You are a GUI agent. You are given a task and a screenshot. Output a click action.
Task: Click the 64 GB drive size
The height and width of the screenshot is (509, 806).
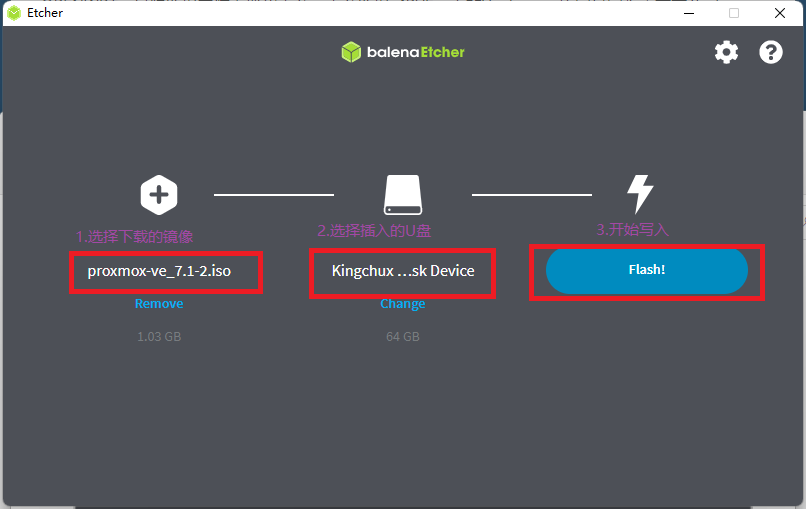coord(402,337)
